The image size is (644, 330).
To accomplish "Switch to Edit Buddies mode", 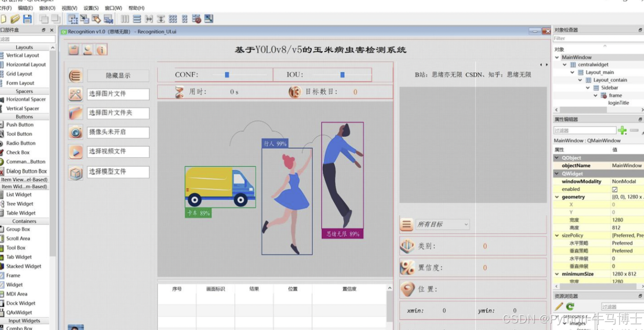I will click(x=96, y=19).
